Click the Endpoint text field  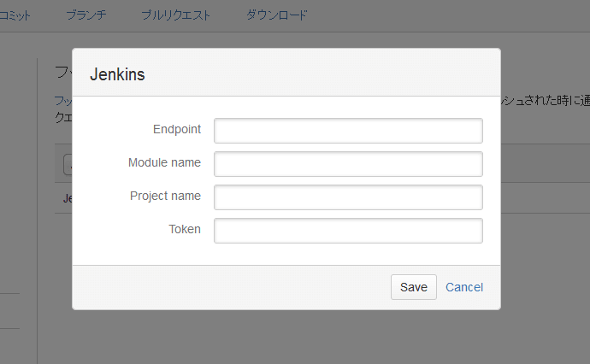pyautogui.click(x=348, y=131)
